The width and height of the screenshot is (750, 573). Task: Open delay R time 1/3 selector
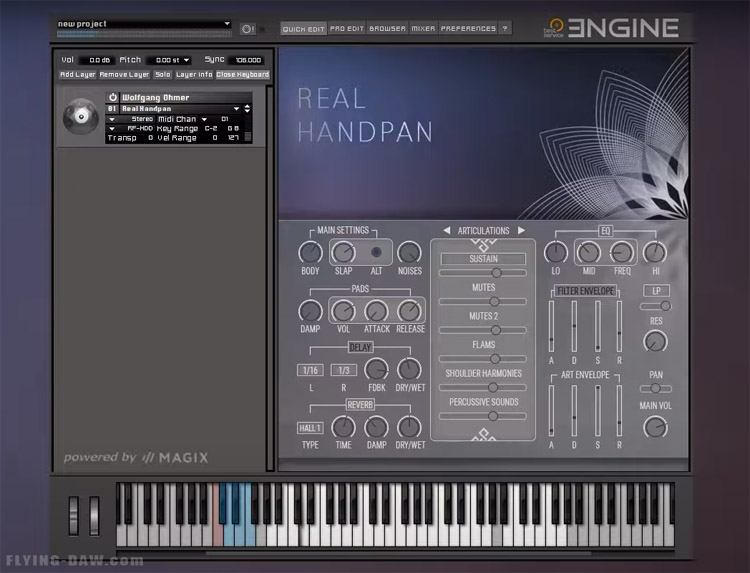343,370
